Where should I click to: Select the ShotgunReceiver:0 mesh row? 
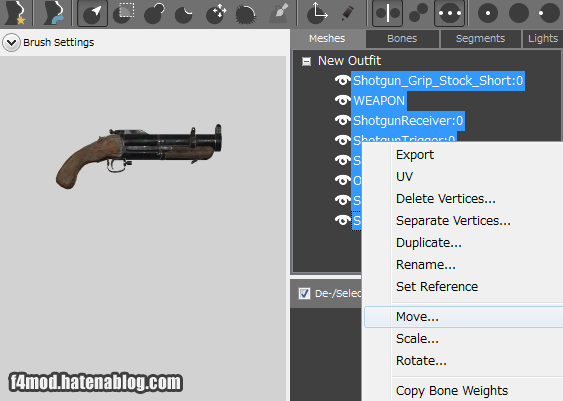pyautogui.click(x=408, y=121)
